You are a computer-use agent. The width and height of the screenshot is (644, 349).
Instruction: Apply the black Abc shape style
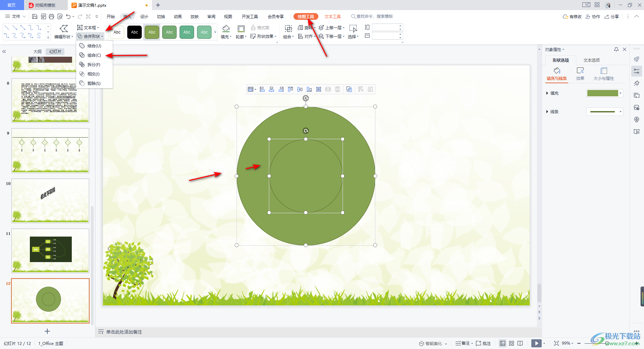[135, 32]
